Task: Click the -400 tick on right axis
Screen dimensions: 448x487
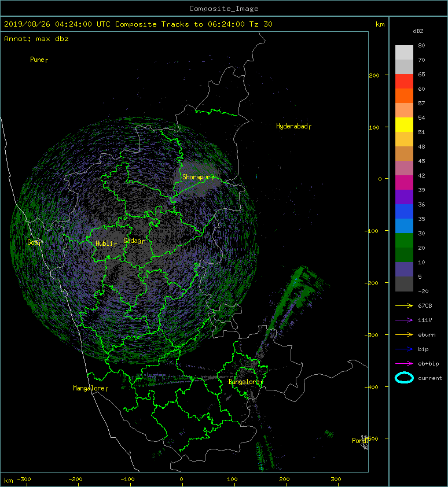Action: (372, 387)
